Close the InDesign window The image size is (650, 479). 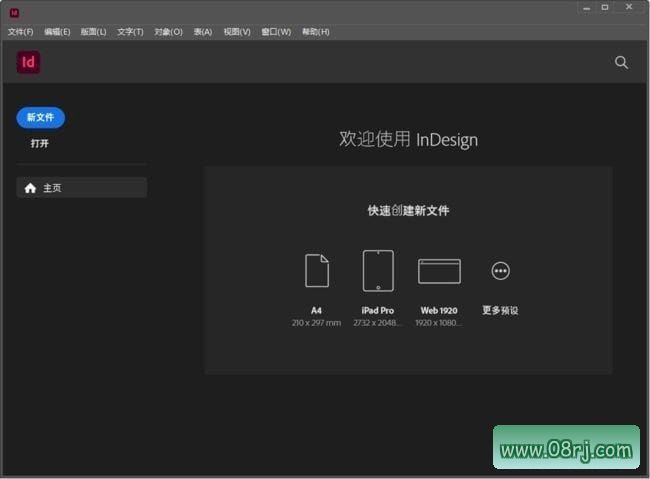(x=629, y=7)
